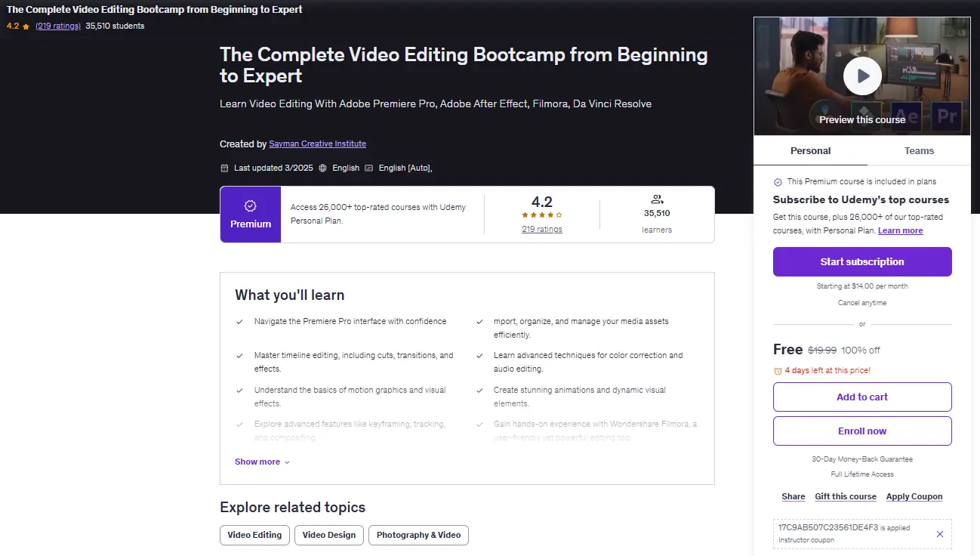Click the Gift this course link
The height and width of the screenshot is (556, 980).
846,496
